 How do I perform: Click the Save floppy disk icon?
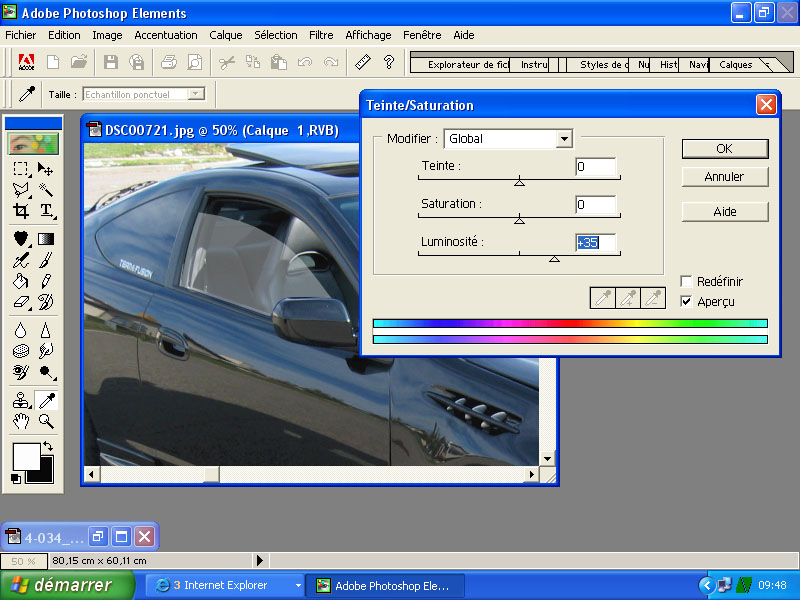111,62
